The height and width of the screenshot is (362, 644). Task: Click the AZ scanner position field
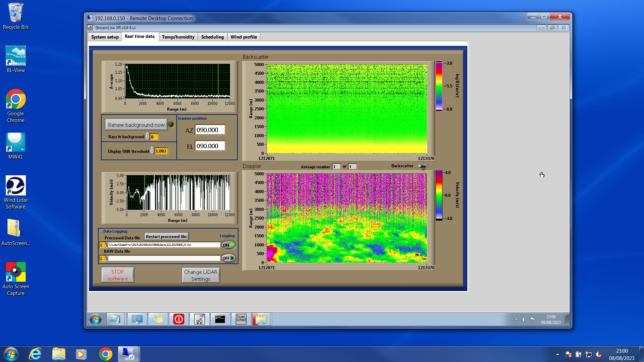coord(210,130)
